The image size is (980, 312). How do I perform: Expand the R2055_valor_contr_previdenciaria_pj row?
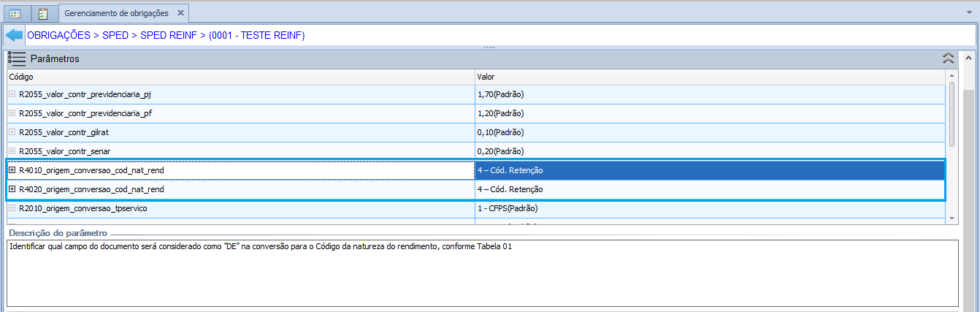click(x=12, y=94)
